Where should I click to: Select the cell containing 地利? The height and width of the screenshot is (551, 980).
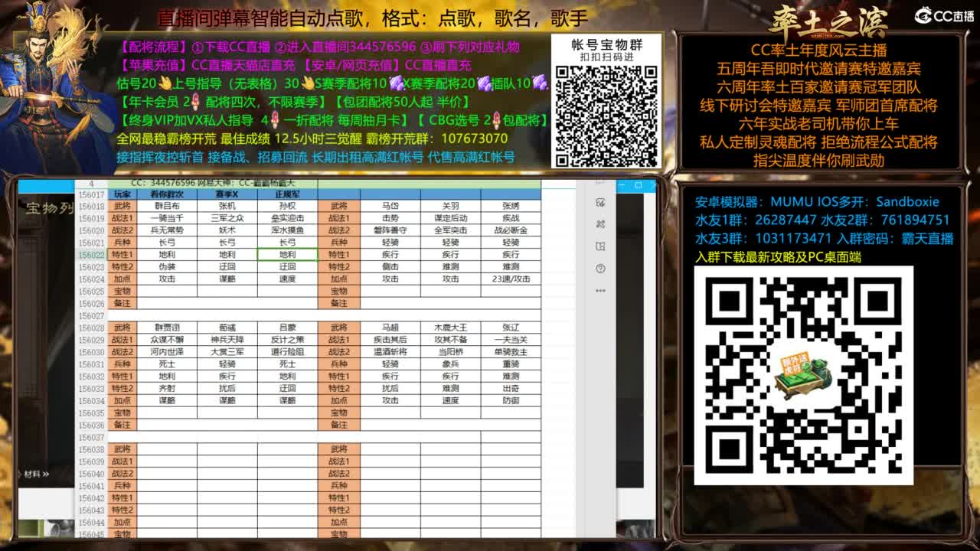[286, 253]
